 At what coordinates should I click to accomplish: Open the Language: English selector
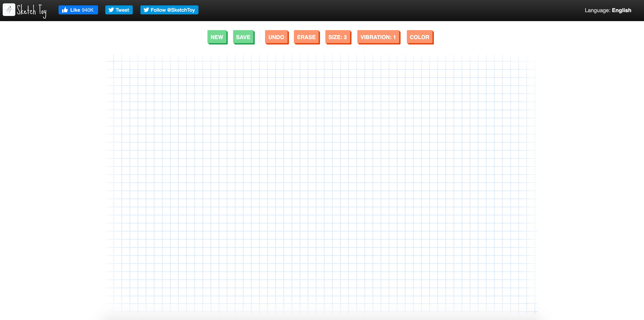(x=608, y=10)
